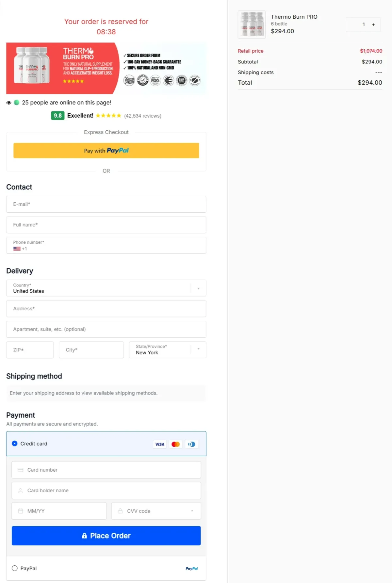The height and width of the screenshot is (583, 392).
Task: Open the Country selection dropdown
Action: tap(198, 288)
